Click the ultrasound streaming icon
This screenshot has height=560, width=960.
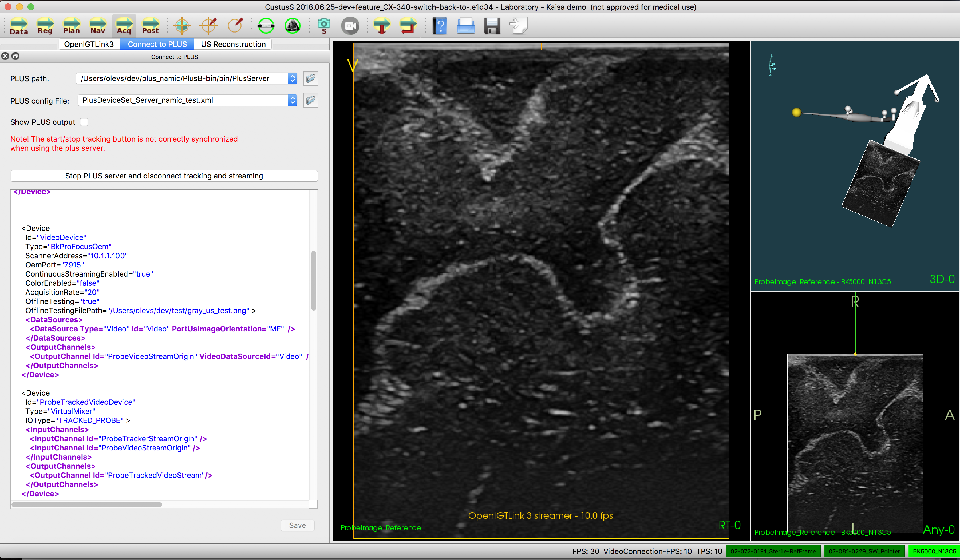click(x=292, y=26)
